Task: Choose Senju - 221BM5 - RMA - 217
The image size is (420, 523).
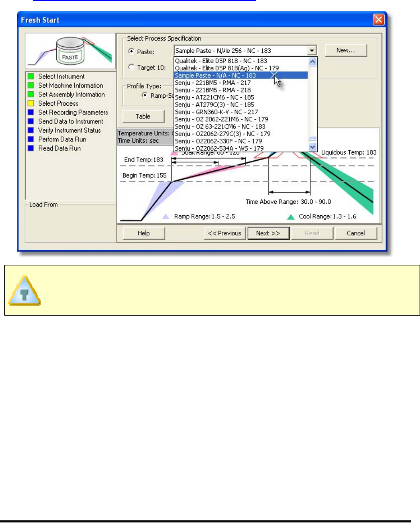Action: pos(241,83)
